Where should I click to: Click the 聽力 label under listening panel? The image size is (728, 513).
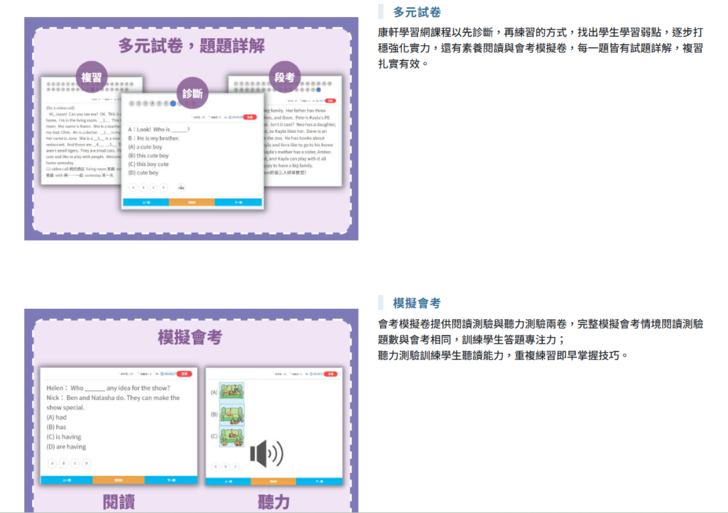coord(274,501)
